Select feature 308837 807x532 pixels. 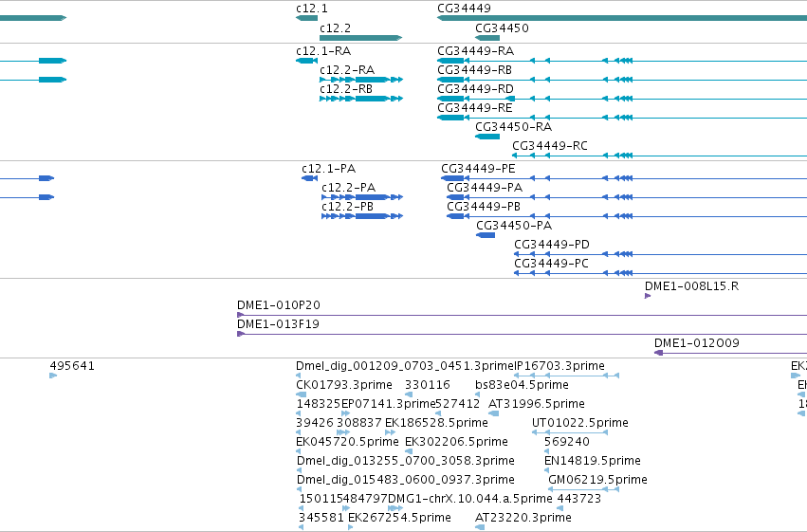(x=343, y=432)
